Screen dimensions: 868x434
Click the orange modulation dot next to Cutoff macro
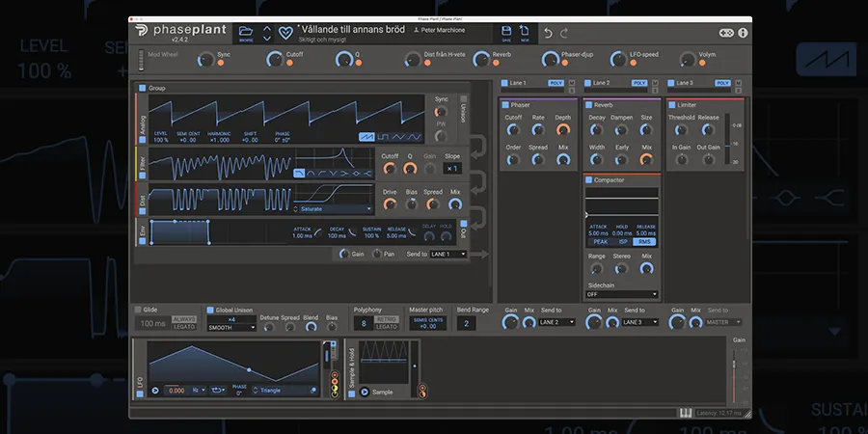click(x=289, y=63)
